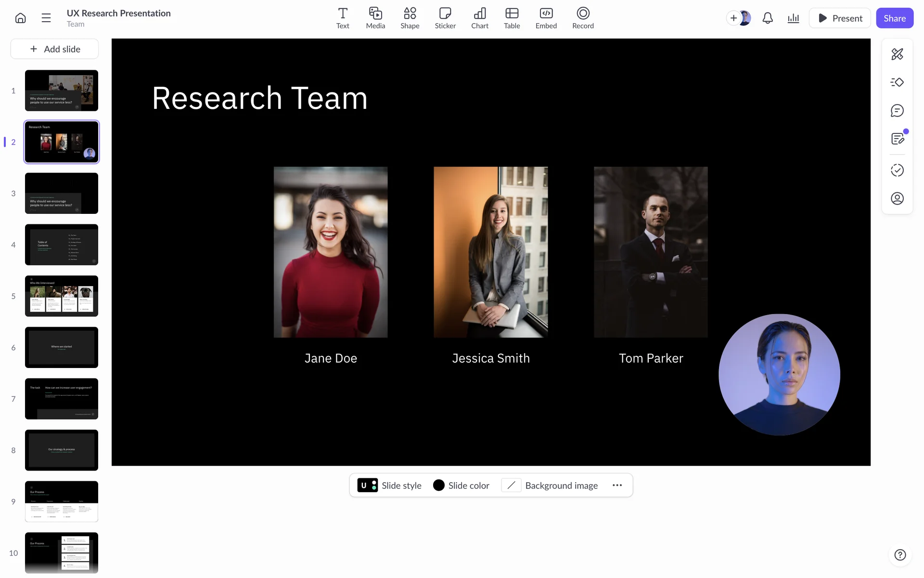Open speaker notes panel icon
Viewport: 924px width, 578px height.
point(897,139)
